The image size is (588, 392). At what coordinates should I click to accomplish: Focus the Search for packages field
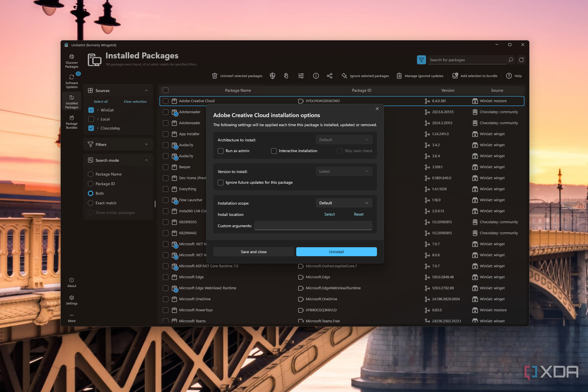tap(467, 60)
